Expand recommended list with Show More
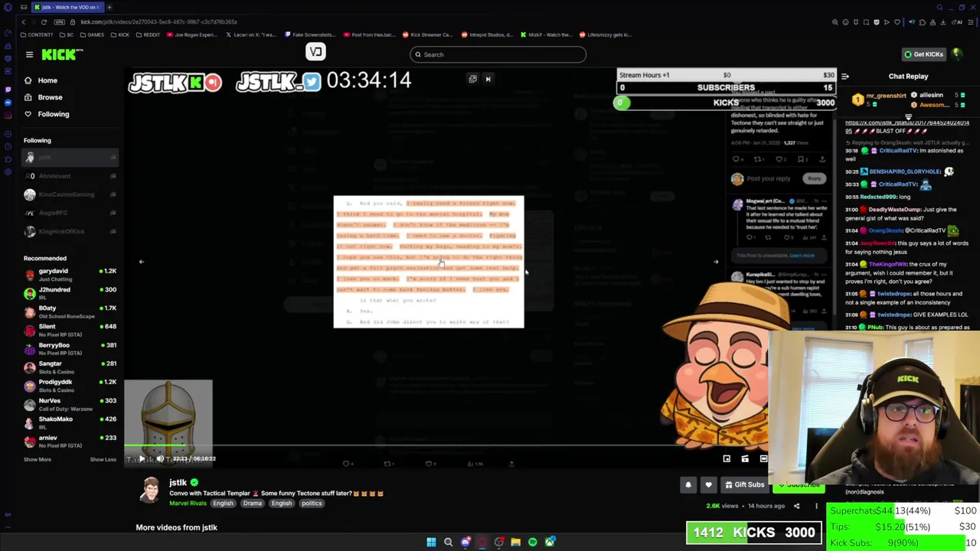 point(38,459)
